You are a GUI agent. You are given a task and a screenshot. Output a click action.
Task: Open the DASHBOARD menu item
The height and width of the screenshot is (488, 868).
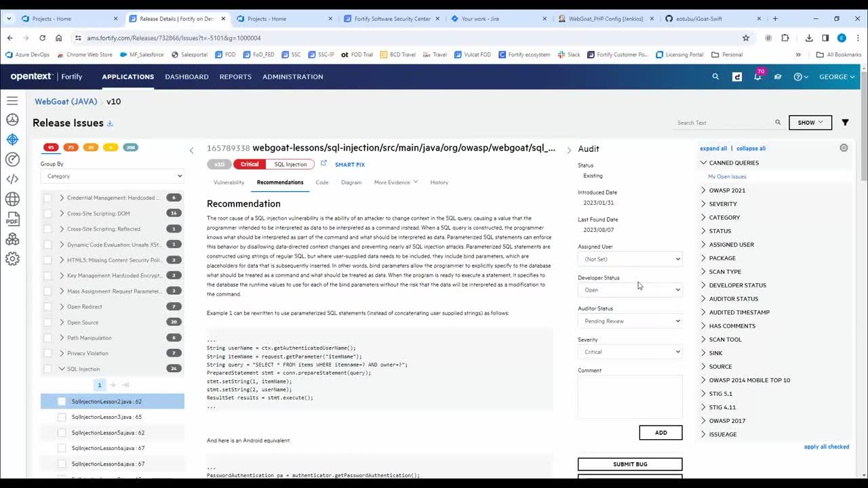(186, 77)
